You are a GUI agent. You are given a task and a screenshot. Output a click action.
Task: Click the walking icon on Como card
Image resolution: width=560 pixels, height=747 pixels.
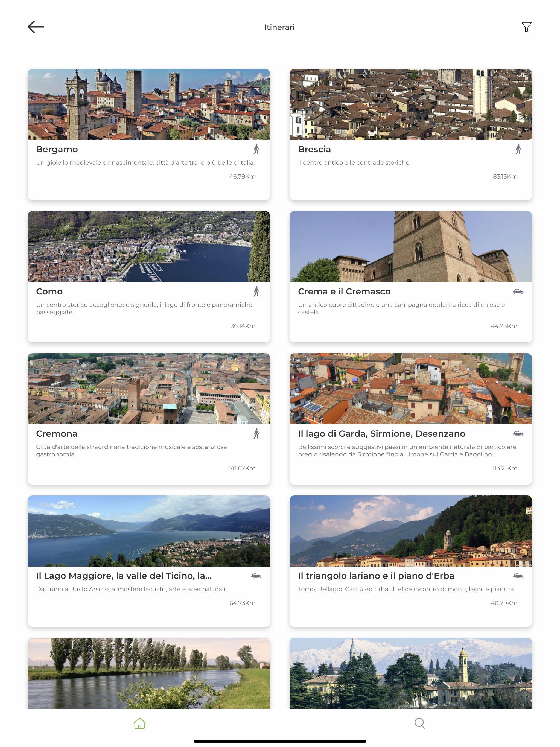[x=256, y=291]
